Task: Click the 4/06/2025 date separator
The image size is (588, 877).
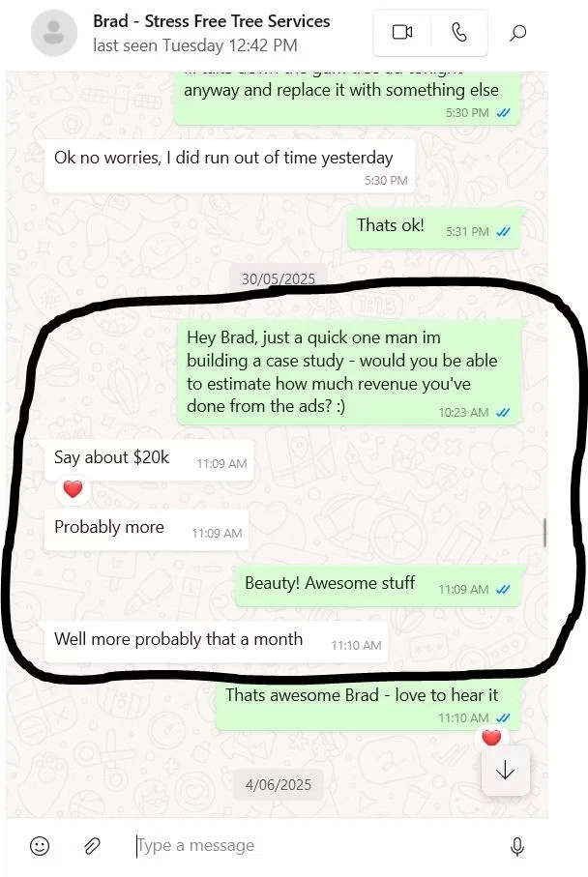Action: (x=279, y=785)
